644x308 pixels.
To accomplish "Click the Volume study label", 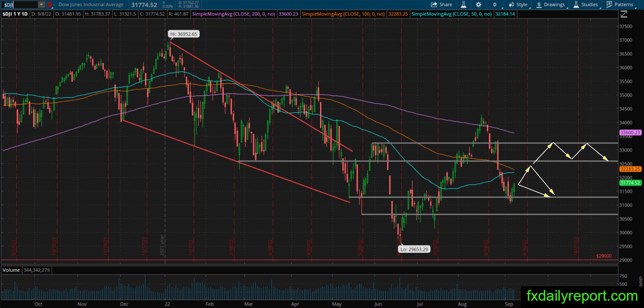I will click(x=11, y=270).
